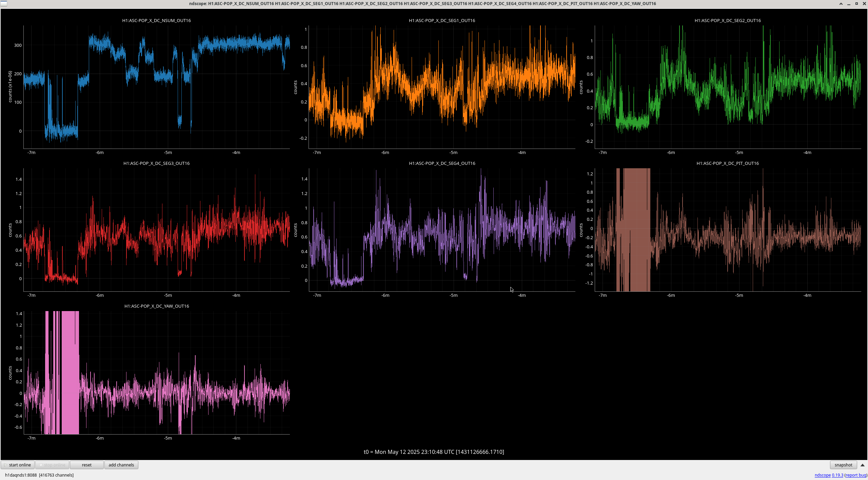The image size is (868, 480).
Task: Click the 300 tick on NSUM plot y-axis
Action: pos(18,45)
